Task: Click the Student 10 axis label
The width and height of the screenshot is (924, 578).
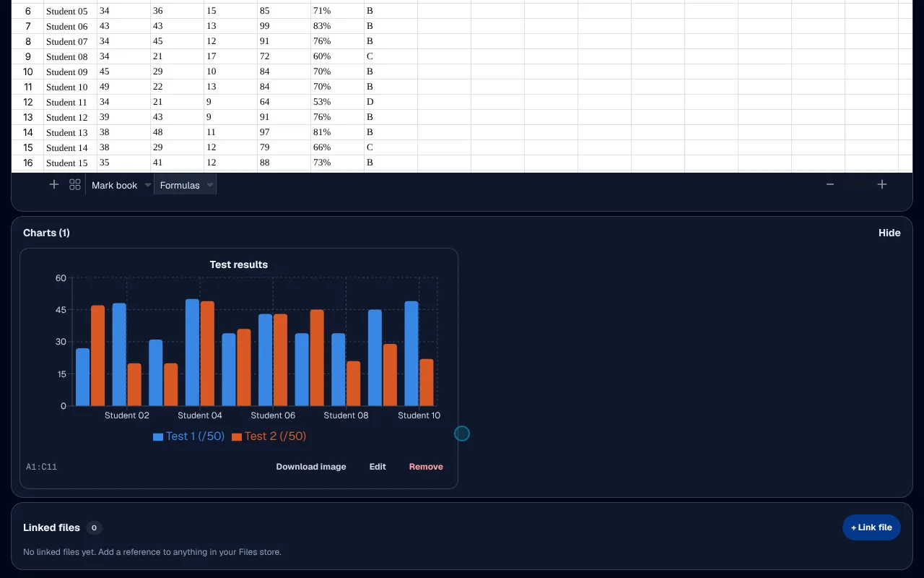Action: pos(419,415)
